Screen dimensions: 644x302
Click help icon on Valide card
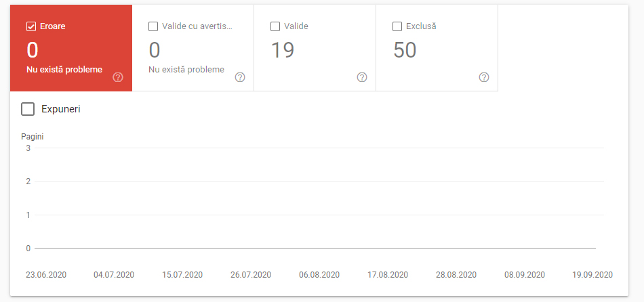click(362, 77)
